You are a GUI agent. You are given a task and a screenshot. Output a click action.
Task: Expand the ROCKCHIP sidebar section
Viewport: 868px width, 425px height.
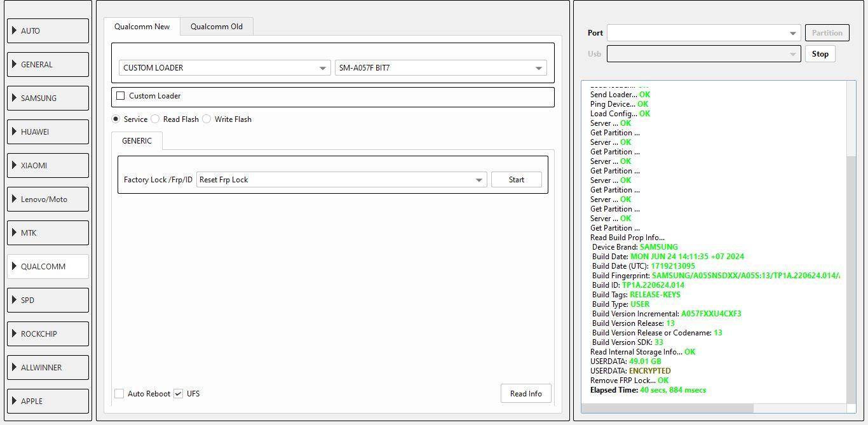pyautogui.click(x=48, y=334)
